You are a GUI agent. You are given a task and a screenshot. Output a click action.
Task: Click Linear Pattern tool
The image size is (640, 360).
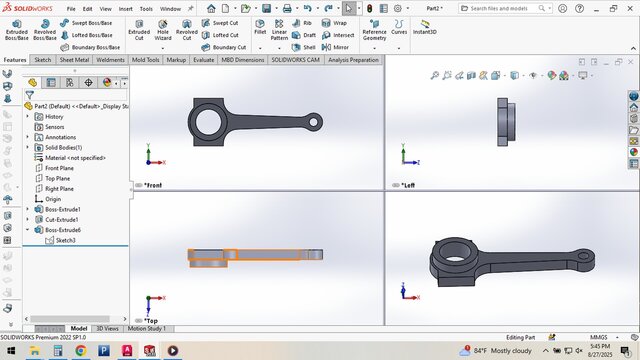pos(279,29)
